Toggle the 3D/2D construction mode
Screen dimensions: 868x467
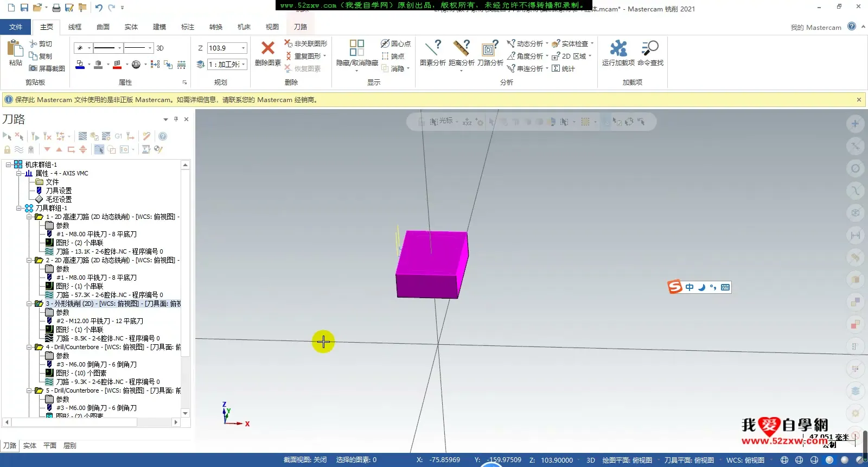click(160, 48)
